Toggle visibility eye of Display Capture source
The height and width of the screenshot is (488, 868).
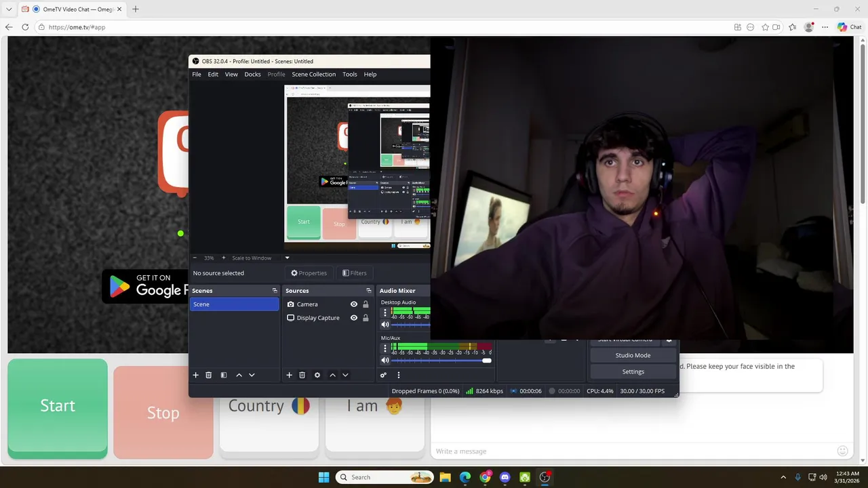pos(353,318)
